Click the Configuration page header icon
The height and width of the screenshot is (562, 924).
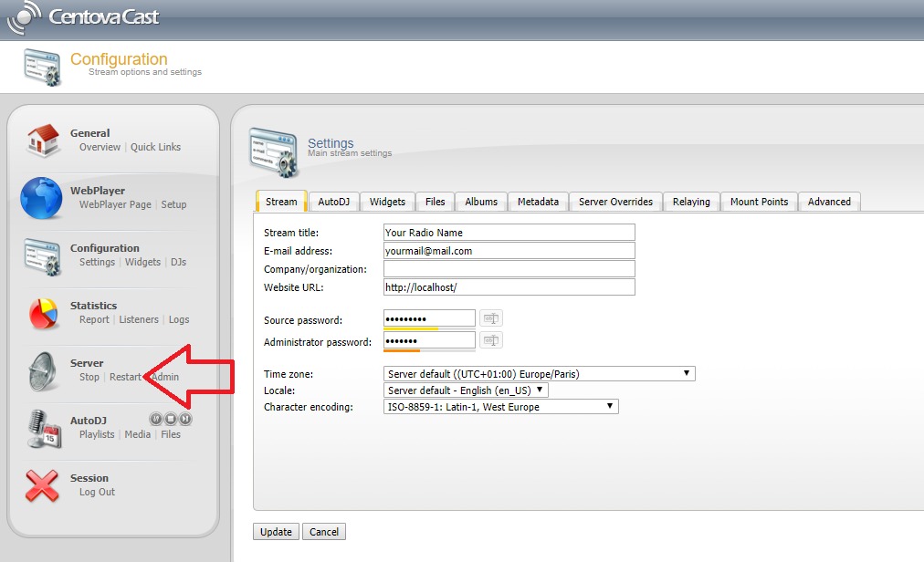(42, 68)
